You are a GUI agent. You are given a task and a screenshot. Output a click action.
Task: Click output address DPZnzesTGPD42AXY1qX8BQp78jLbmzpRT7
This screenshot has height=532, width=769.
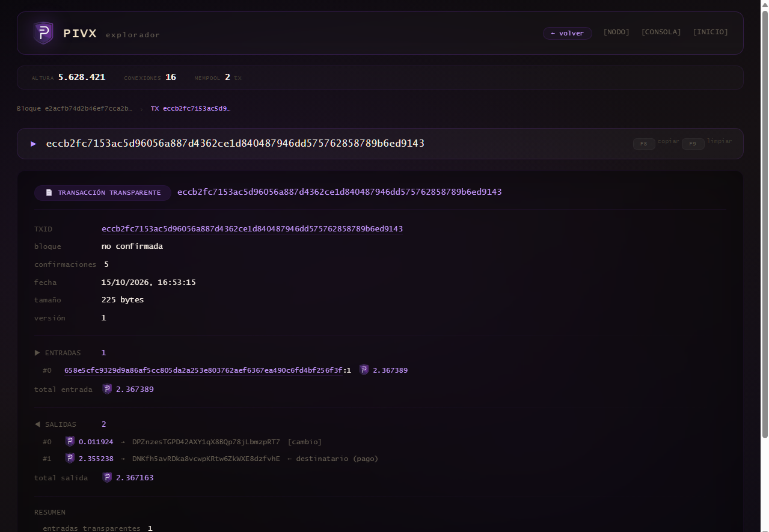[206, 442]
